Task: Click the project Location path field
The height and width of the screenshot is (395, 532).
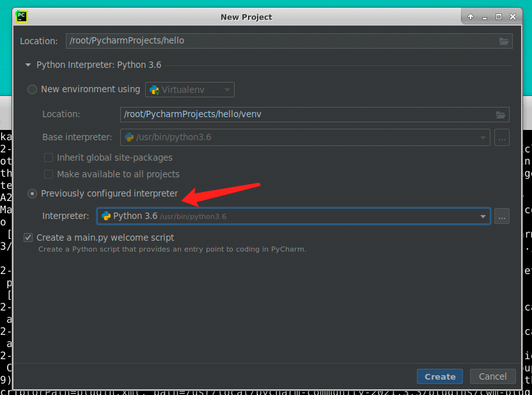Action: pos(289,41)
